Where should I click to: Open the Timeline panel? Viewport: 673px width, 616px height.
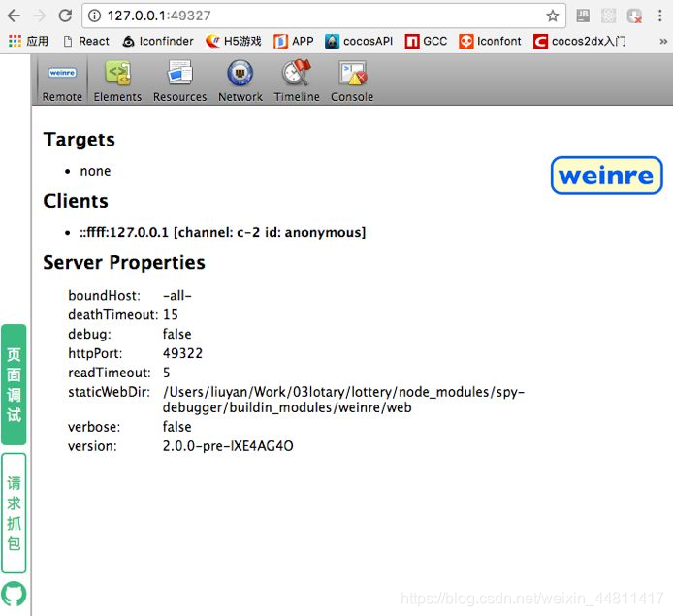[x=297, y=81]
